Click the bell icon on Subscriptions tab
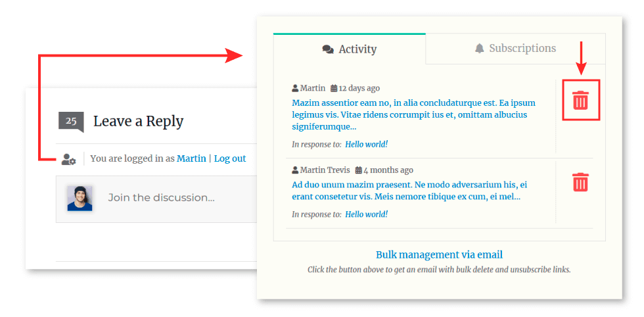This screenshot has width=644, height=317. tap(479, 49)
